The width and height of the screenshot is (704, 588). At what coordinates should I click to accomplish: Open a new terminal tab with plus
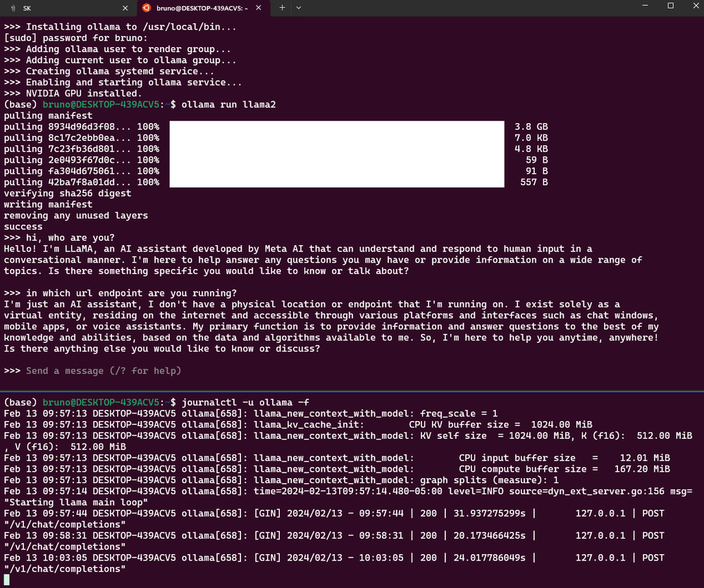282,8
